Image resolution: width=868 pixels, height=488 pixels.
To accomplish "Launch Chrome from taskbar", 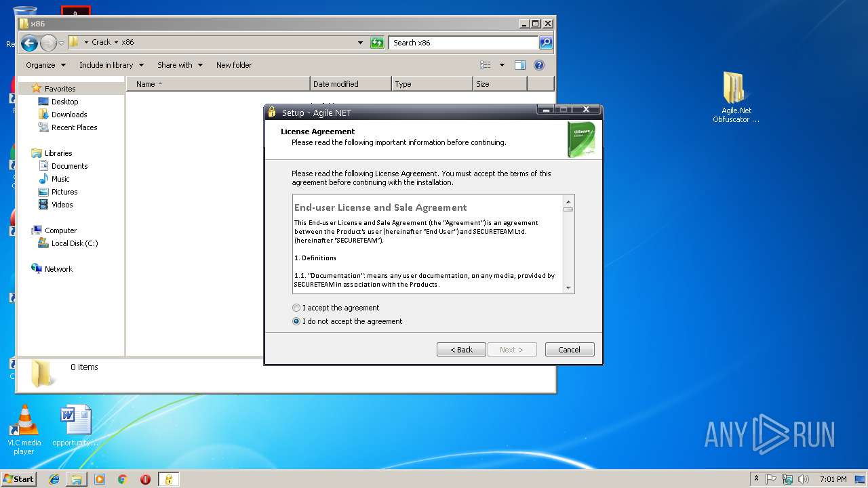I will [x=122, y=479].
